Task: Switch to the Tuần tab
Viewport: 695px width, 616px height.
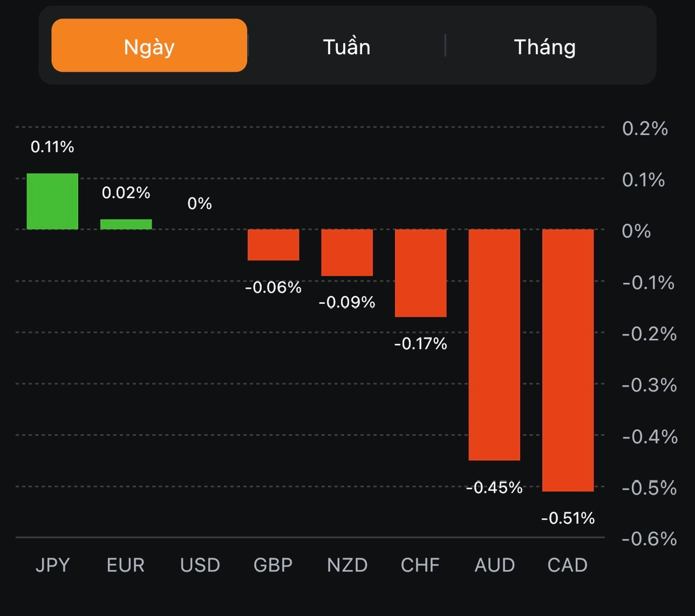Action: tap(346, 47)
